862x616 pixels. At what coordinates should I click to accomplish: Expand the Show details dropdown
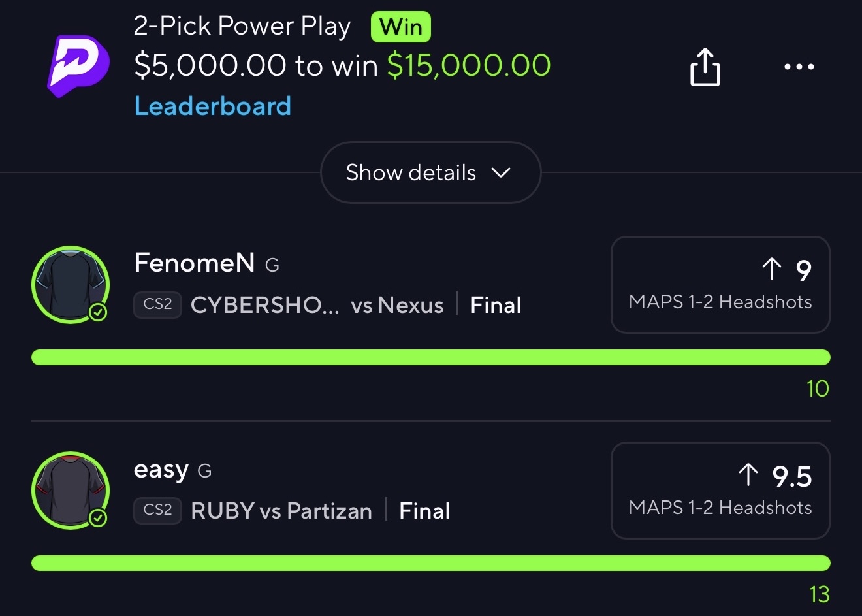pos(430,172)
